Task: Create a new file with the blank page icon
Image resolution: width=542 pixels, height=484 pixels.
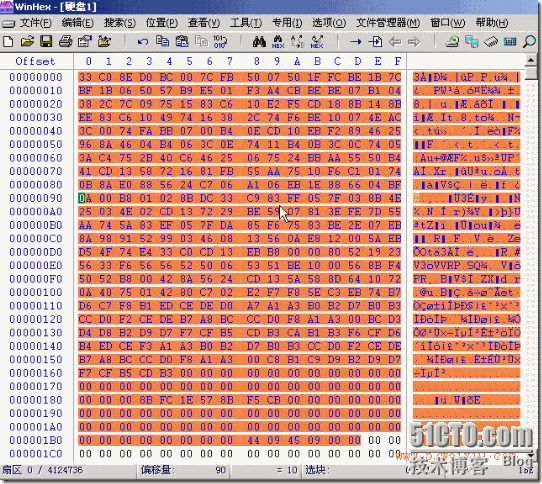Action: [8, 41]
